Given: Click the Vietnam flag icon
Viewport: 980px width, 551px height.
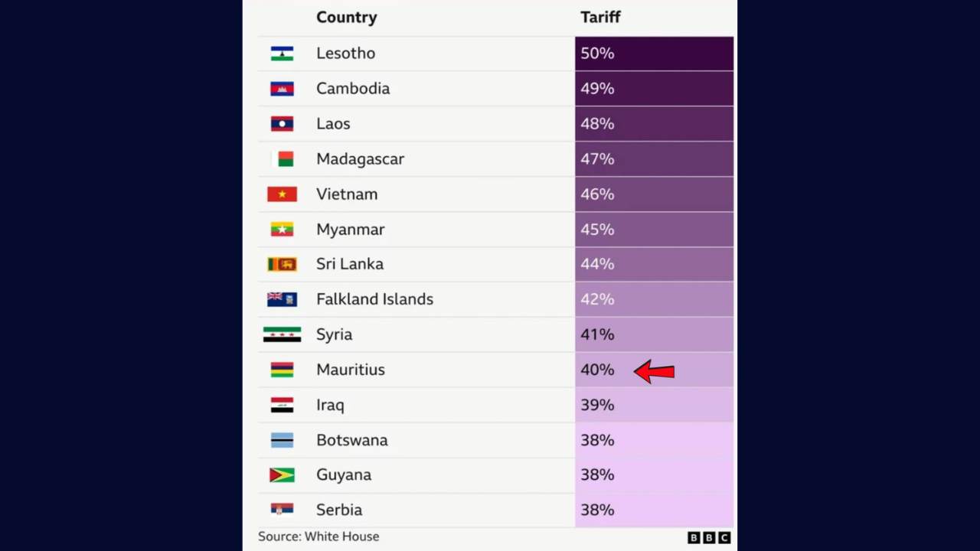Looking at the screenshot, I should [x=282, y=194].
